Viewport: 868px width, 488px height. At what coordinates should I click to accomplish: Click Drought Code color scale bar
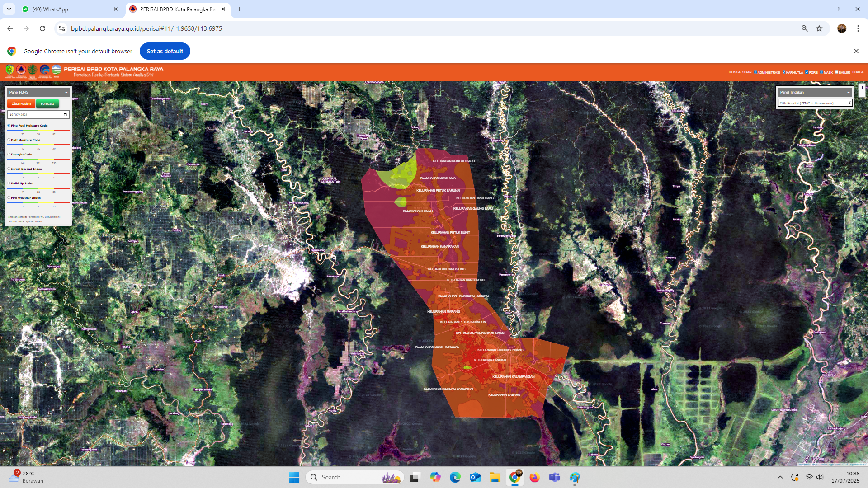coord(38,159)
